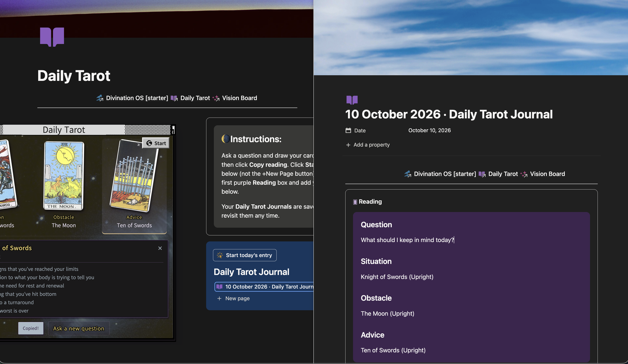This screenshot has width=628, height=364.
Task: Click the purple book icon above Daily Tarot title
Action: (x=52, y=37)
